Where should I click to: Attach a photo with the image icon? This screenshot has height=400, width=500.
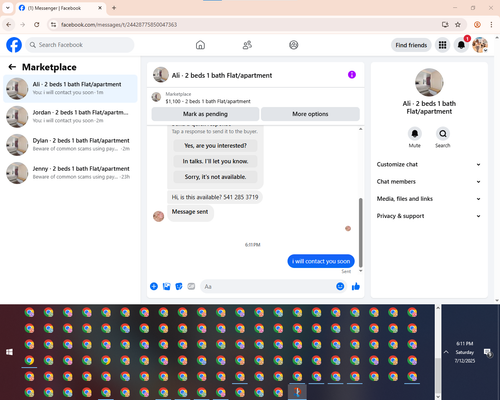click(x=166, y=286)
